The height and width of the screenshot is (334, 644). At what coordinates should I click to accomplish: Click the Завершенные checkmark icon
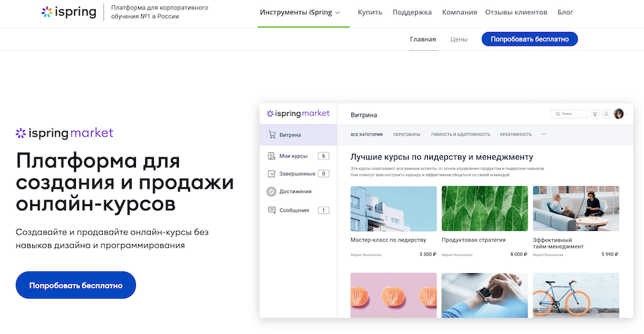point(271,174)
